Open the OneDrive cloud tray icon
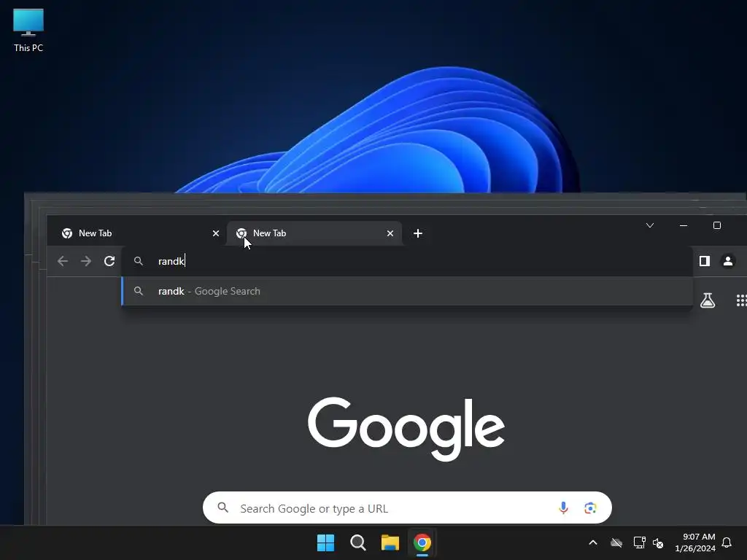 [616, 542]
